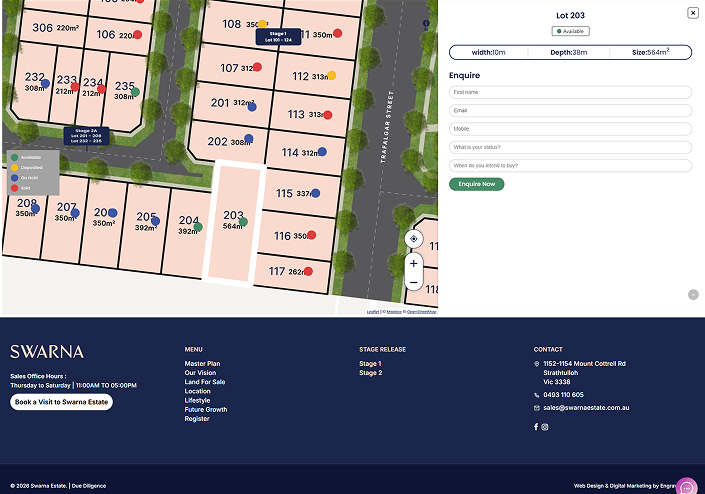
Task: Click the OpenStreetMap attribution link
Action: [x=421, y=312]
